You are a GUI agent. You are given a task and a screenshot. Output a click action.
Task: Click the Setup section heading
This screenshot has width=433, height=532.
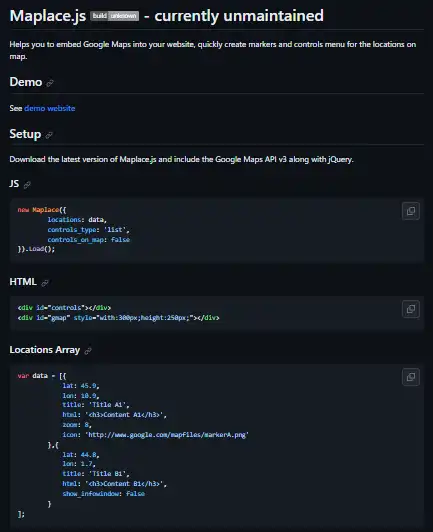pos(25,134)
